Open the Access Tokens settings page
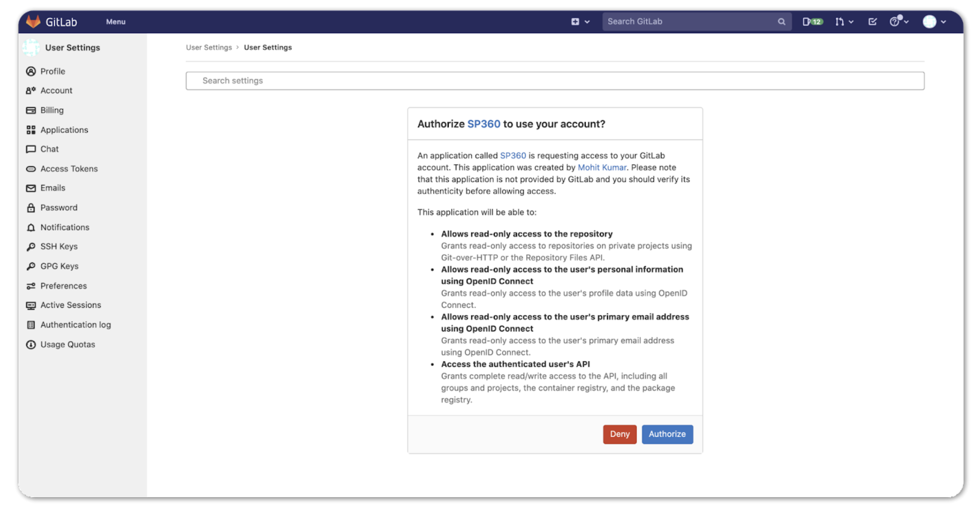 click(x=69, y=168)
